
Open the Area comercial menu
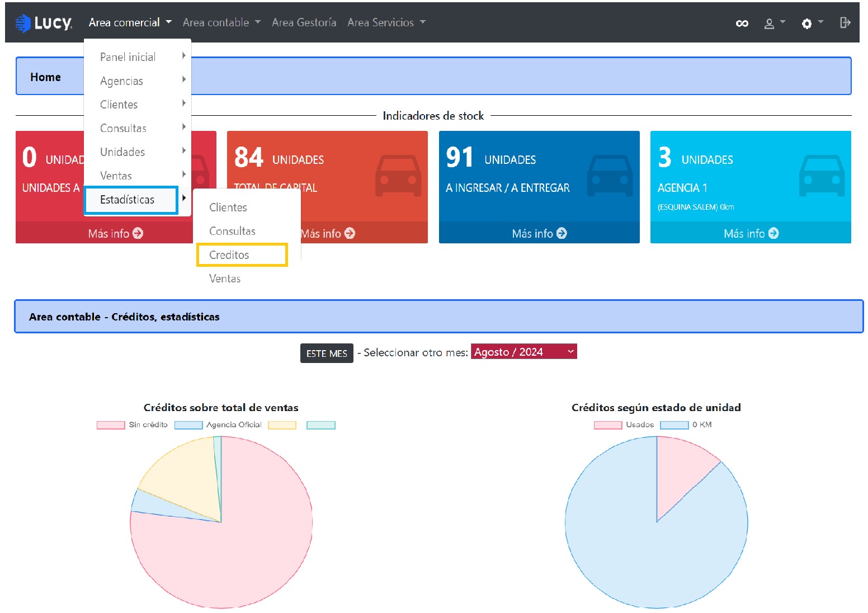(130, 22)
